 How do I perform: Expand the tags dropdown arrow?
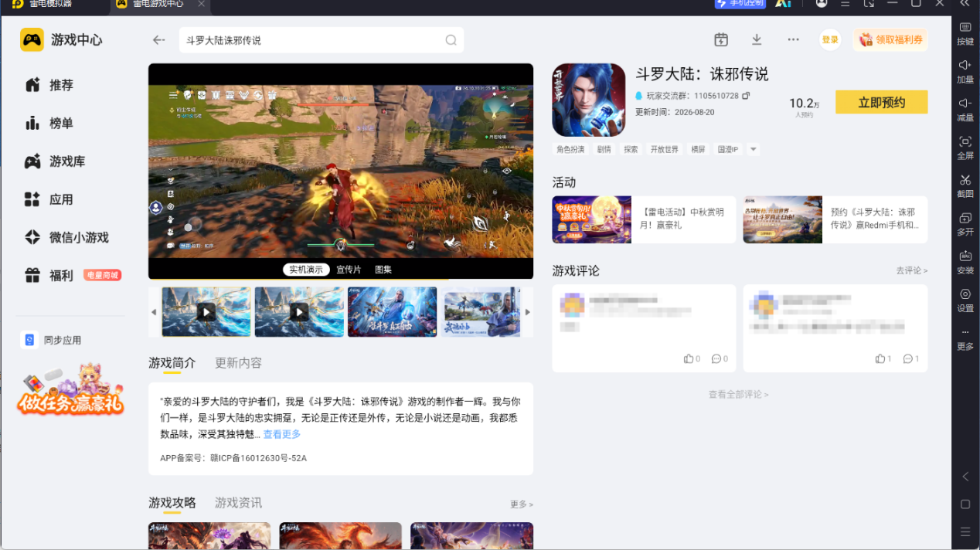click(754, 149)
